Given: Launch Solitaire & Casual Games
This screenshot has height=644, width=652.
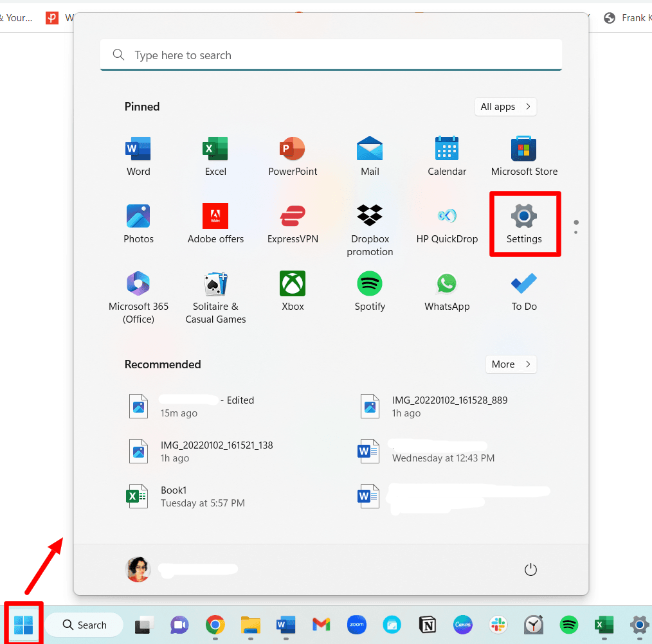Looking at the screenshot, I should click(x=215, y=283).
